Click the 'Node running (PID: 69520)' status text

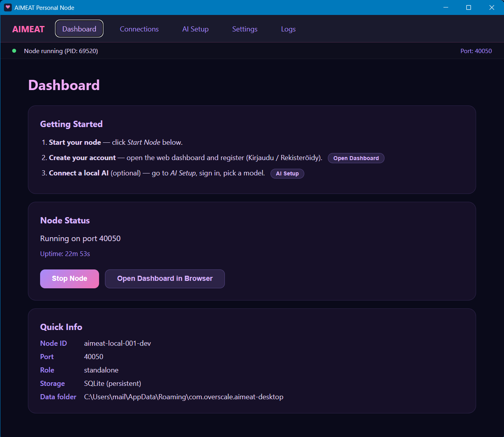61,51
